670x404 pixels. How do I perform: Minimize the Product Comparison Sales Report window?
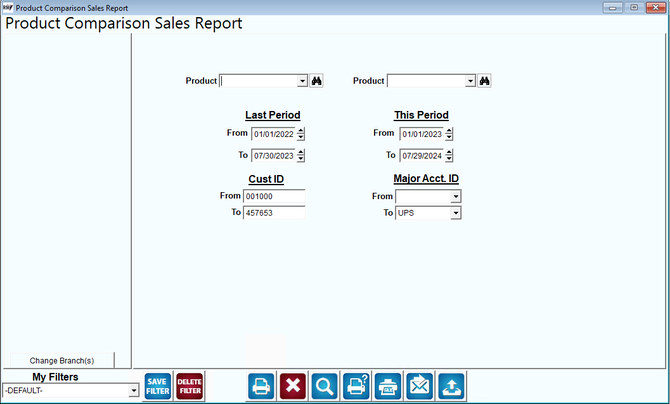612,7
